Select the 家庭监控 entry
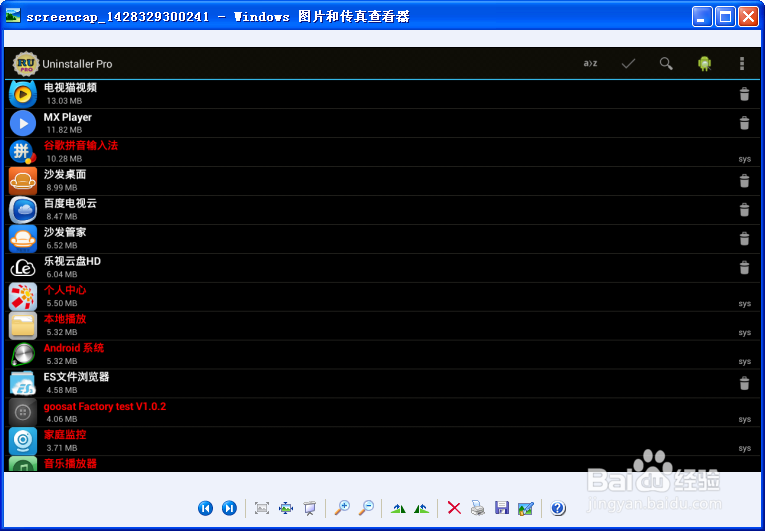 click(x=382, y=441)
